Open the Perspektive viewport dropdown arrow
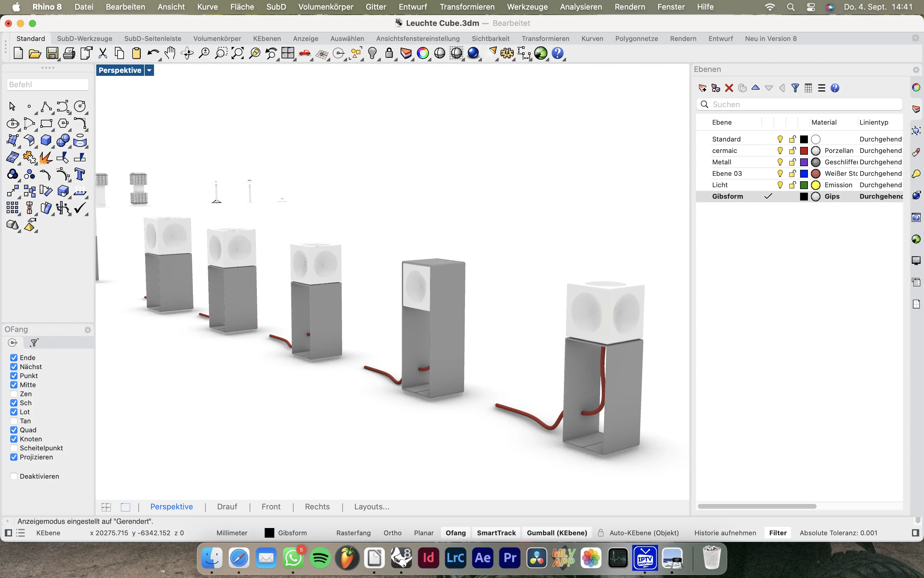Screen dimensions: 924x578 pos(149,70)
